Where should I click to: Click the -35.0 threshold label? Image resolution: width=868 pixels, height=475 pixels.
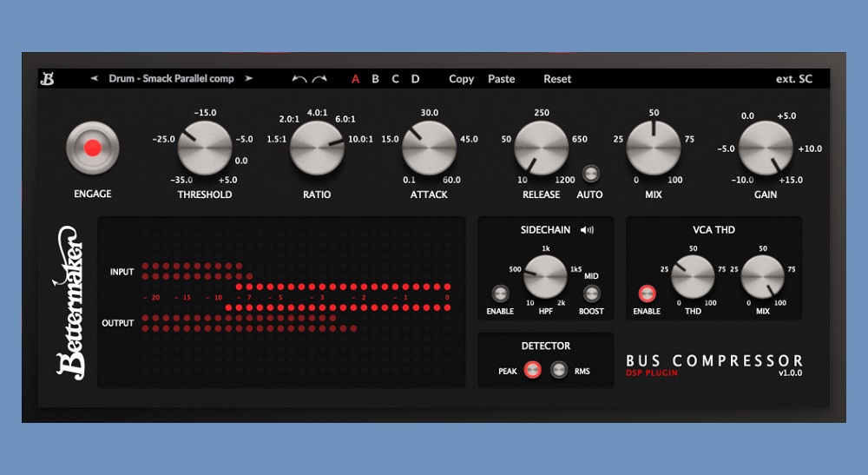click(181, 180)
